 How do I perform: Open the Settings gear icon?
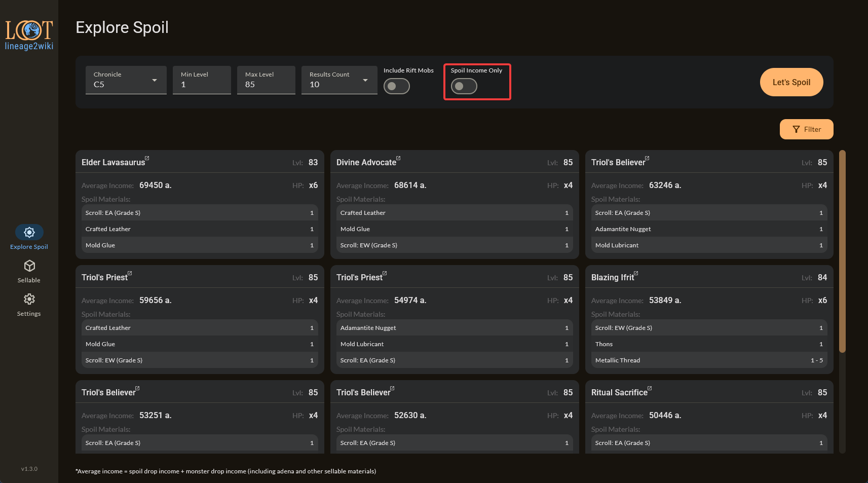pos(29,299)
